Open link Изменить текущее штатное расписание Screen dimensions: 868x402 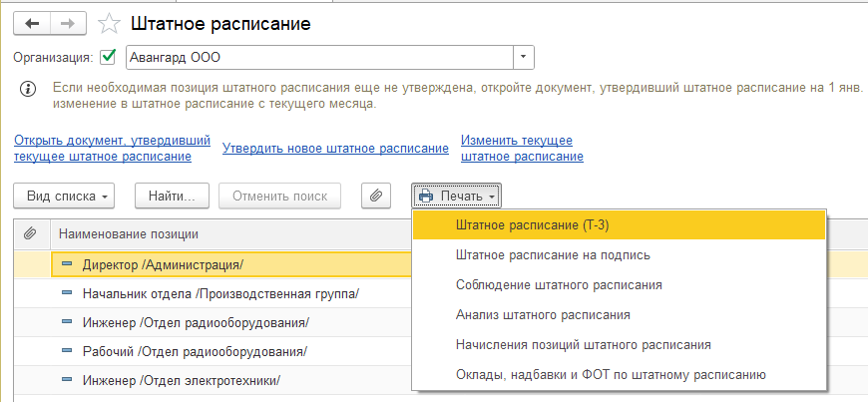click(522, 149)
